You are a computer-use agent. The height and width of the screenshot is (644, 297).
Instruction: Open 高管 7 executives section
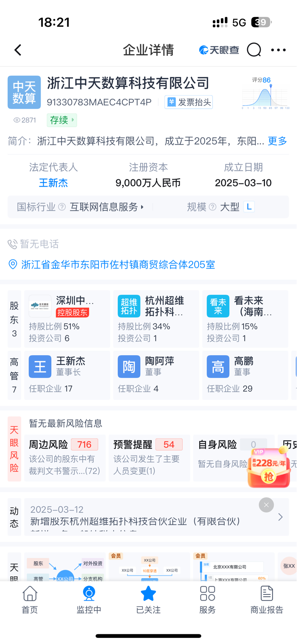[14, 375]
